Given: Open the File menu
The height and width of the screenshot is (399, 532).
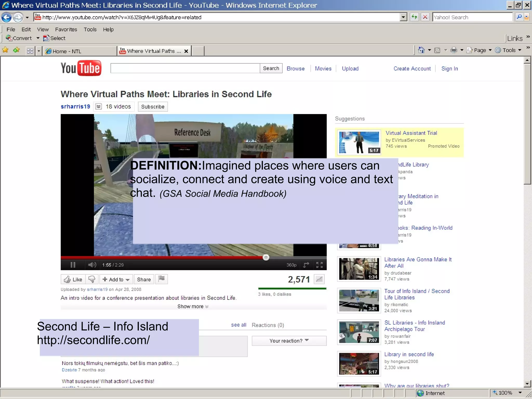Looking at the screenshot, I should tap(11, 29).
